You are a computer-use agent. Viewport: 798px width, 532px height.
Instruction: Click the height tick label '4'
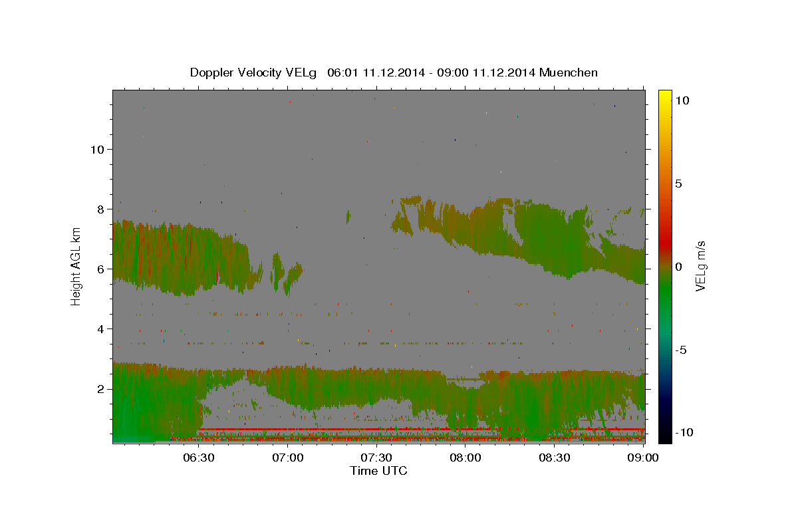(x=100, y=329)
